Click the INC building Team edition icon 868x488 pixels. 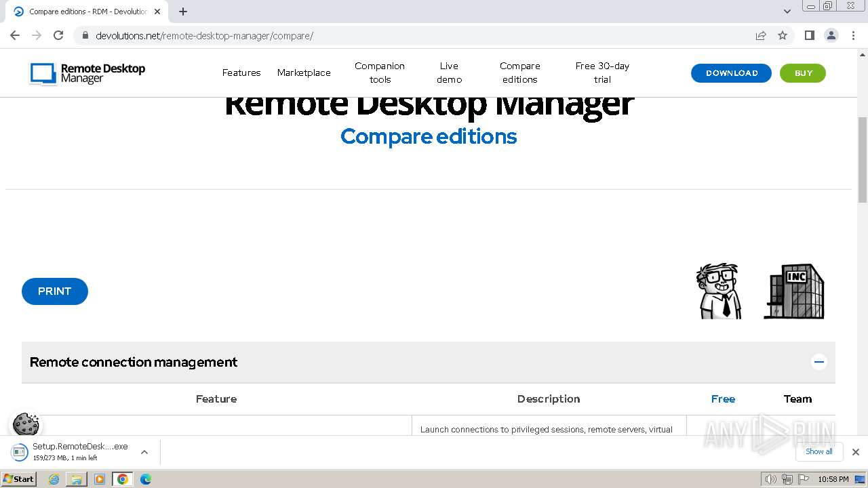pos(794,291)
